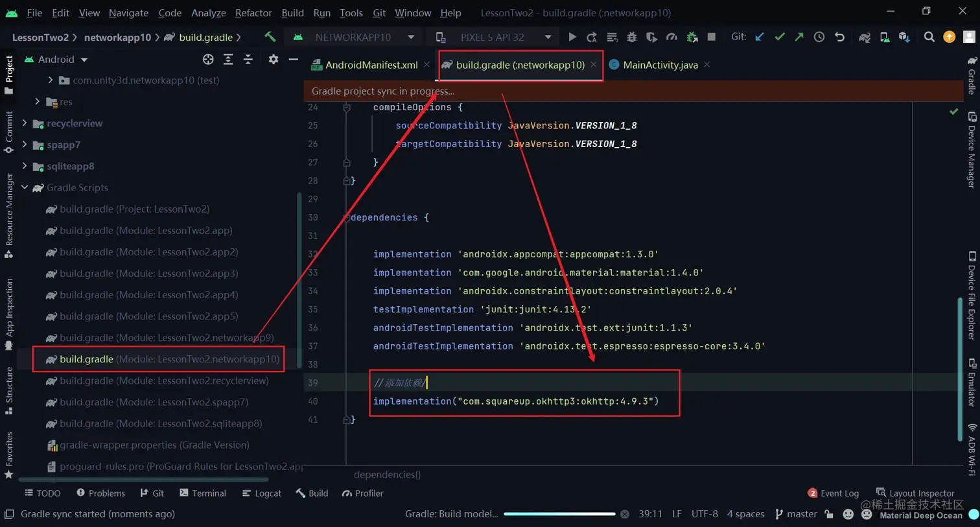
Task: Click the Gradle build progress bar
Action: click(x=559, y=514)
